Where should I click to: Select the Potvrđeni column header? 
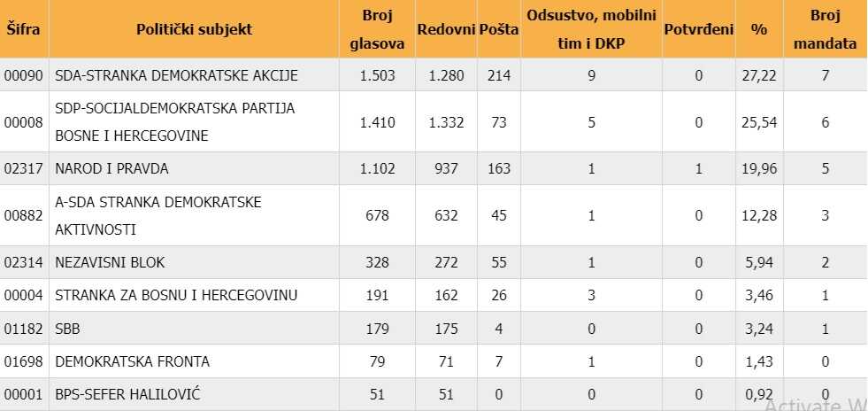pyautogui.click(x=698, y=29)
